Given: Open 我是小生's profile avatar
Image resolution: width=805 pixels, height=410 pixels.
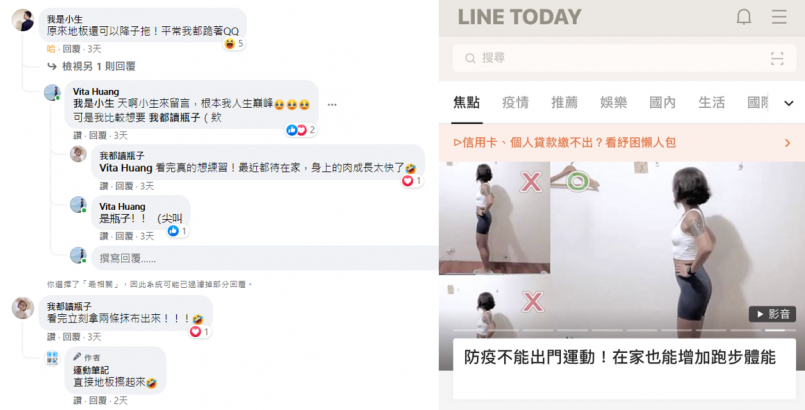Looking at the screenshot, I should tap(23, 21).
